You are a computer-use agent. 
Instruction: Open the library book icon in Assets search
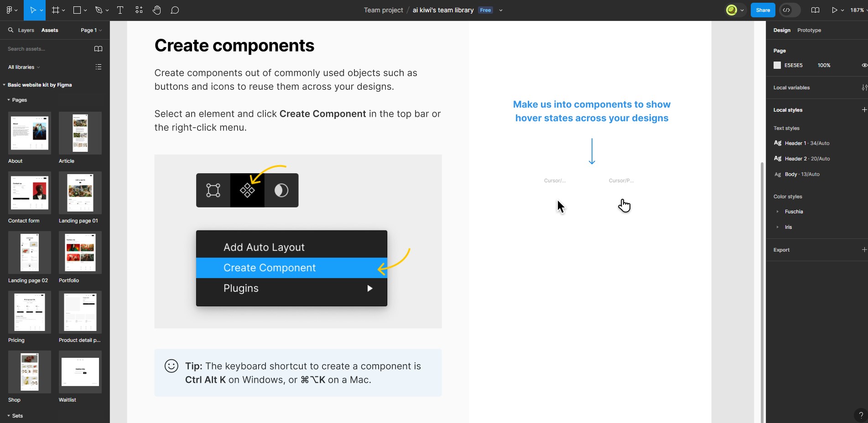98,49
